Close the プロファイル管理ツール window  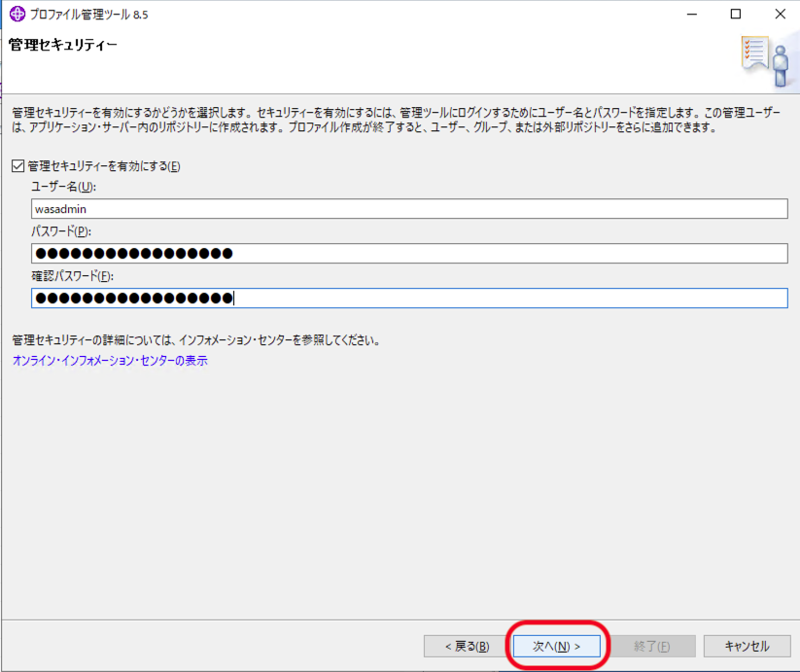tap(781, 15)
